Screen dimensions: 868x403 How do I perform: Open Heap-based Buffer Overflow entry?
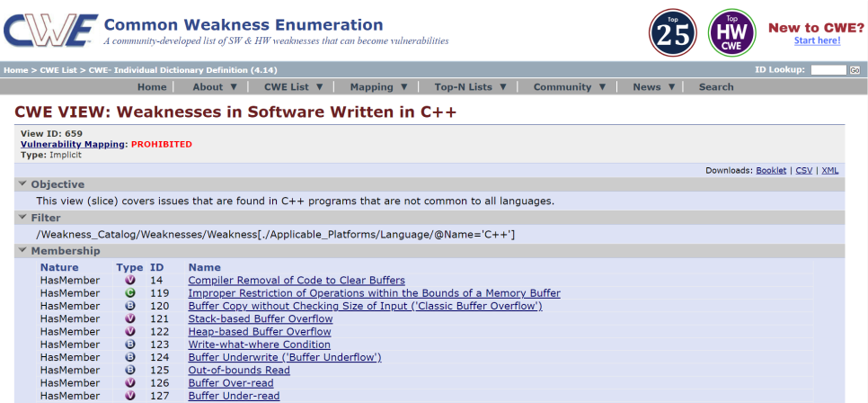click(260, 332)
